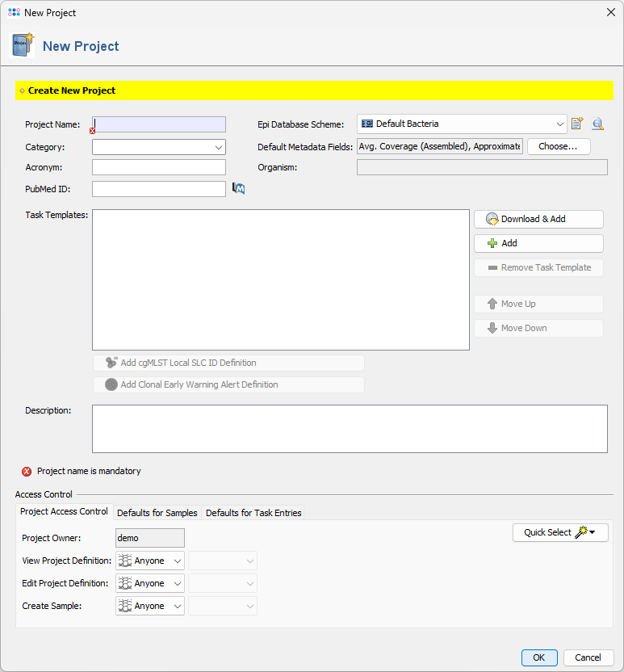Switch to the Defaults for Samples tab
This screenshot has height=672, width=624.
click(x=157, y=512)
